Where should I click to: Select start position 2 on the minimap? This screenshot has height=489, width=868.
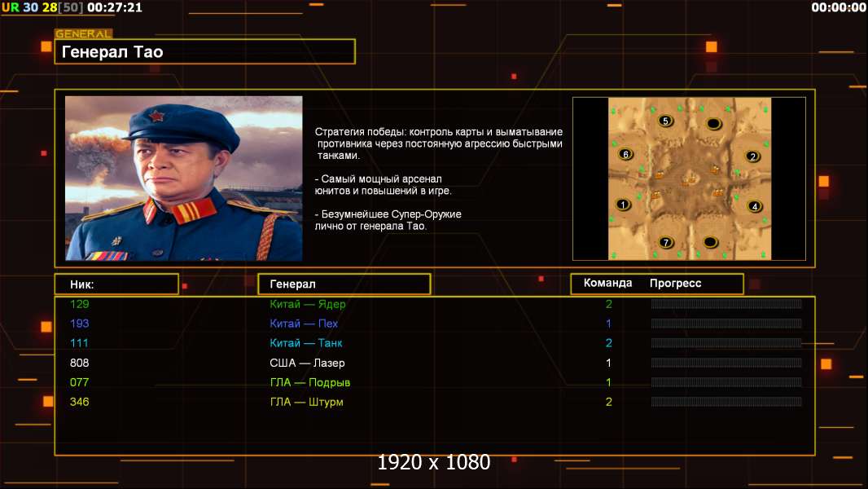pyautogui.click(x=752, y=156)
